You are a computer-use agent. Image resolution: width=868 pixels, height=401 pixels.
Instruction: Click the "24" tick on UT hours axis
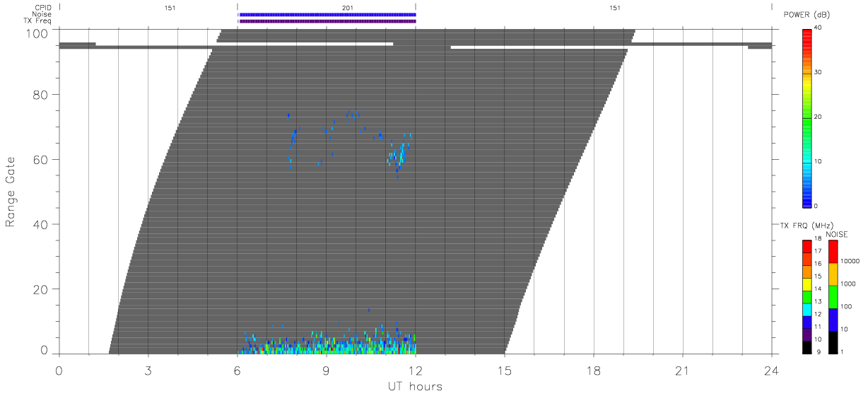tap(771, 370)
